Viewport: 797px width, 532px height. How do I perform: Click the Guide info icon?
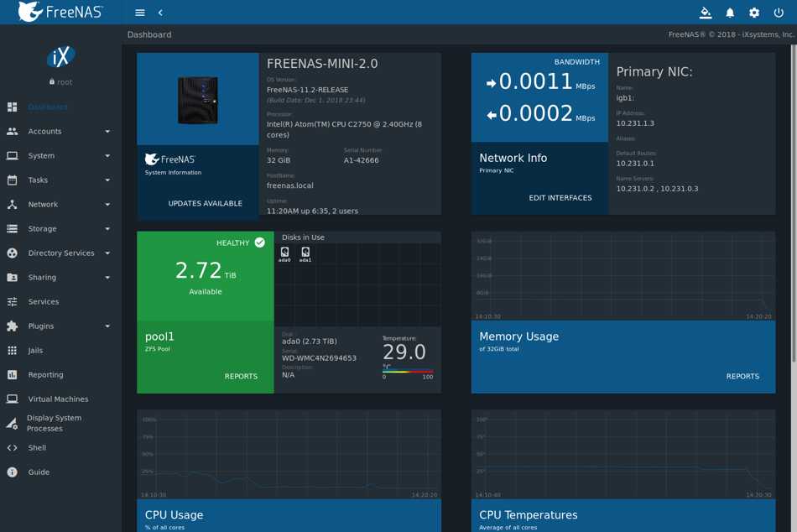click(13, 472)
